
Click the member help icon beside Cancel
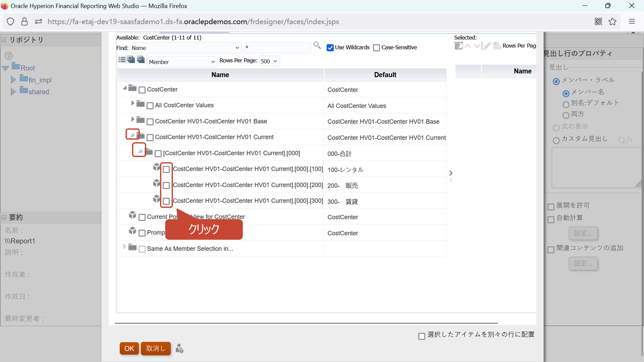[x=179, y=348]
